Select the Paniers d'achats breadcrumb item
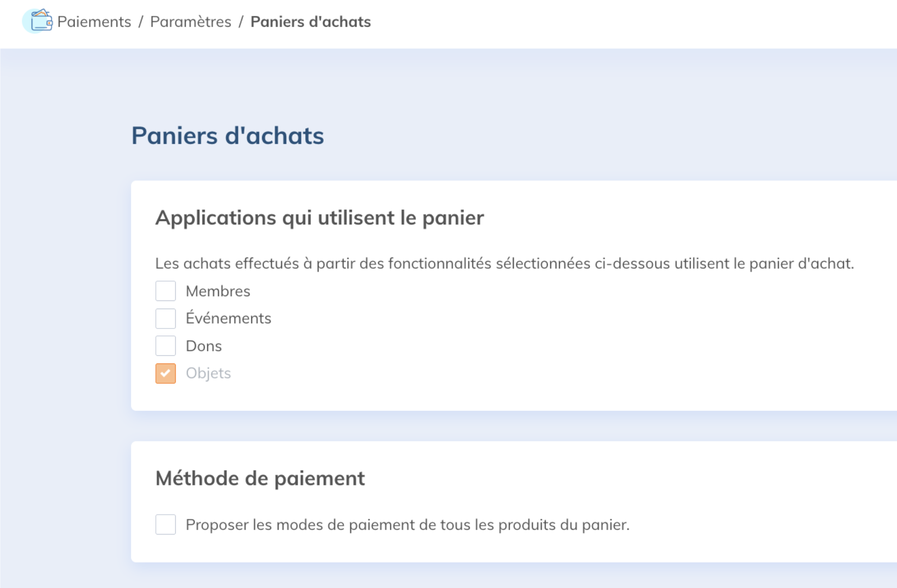Image resolution: width=897 pixels, height=588 pixels. pyautogui.click(x=310, y=22)
